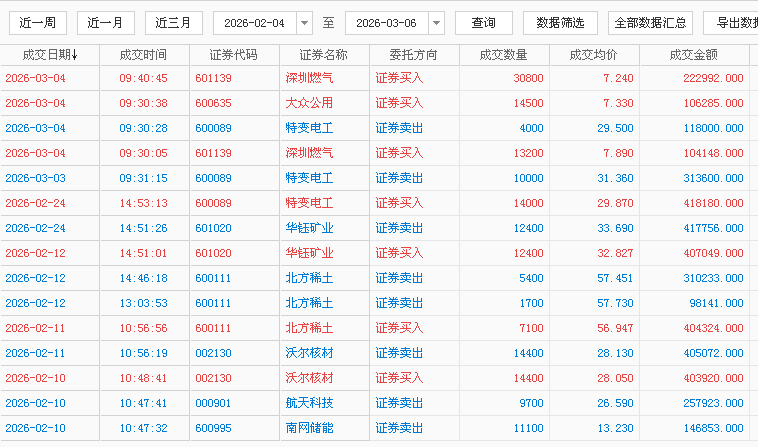Image resolution: width=758 pixels, height=447 pixels.
Task: Select quantity cell 5400
Action: point(532,278)
